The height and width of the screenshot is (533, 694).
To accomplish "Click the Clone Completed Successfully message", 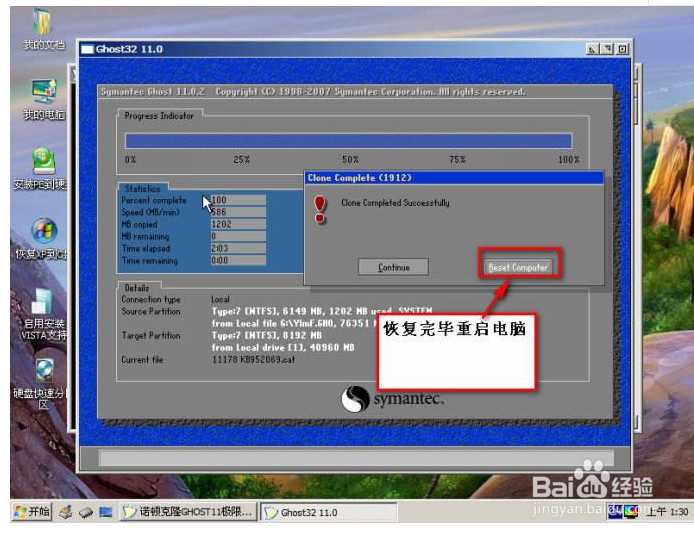I will coord(395,203).
